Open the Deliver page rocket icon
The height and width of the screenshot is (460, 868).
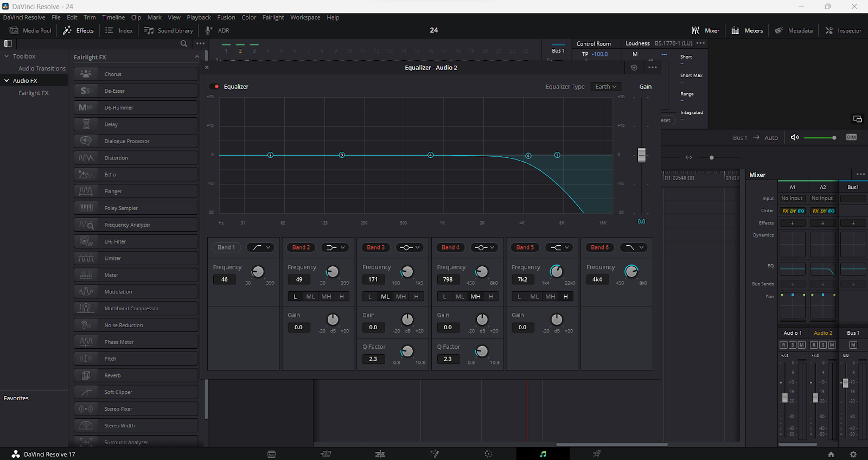597,454
